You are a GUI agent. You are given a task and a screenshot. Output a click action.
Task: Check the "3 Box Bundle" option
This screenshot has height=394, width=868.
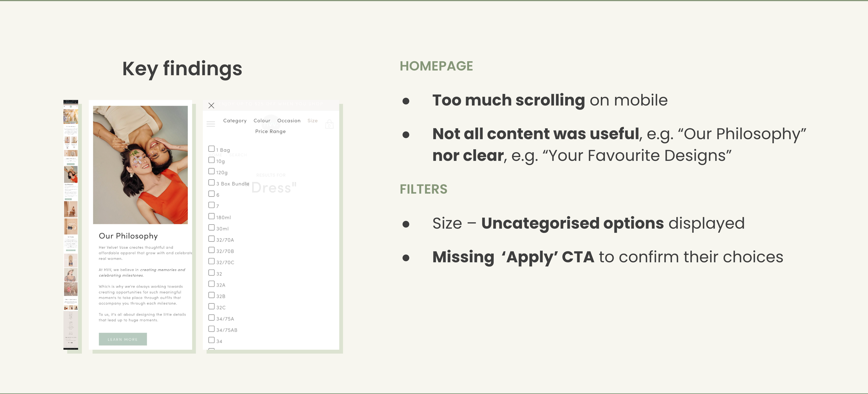pos(212,183)
